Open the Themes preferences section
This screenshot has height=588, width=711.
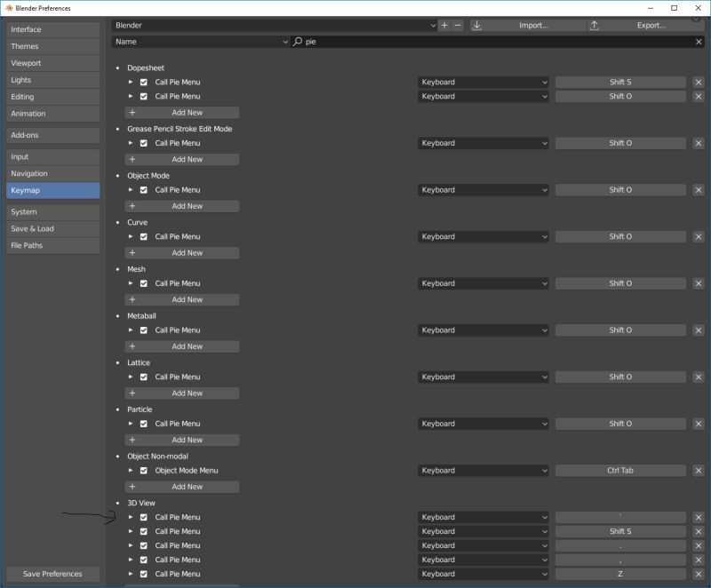coord(52,46)
